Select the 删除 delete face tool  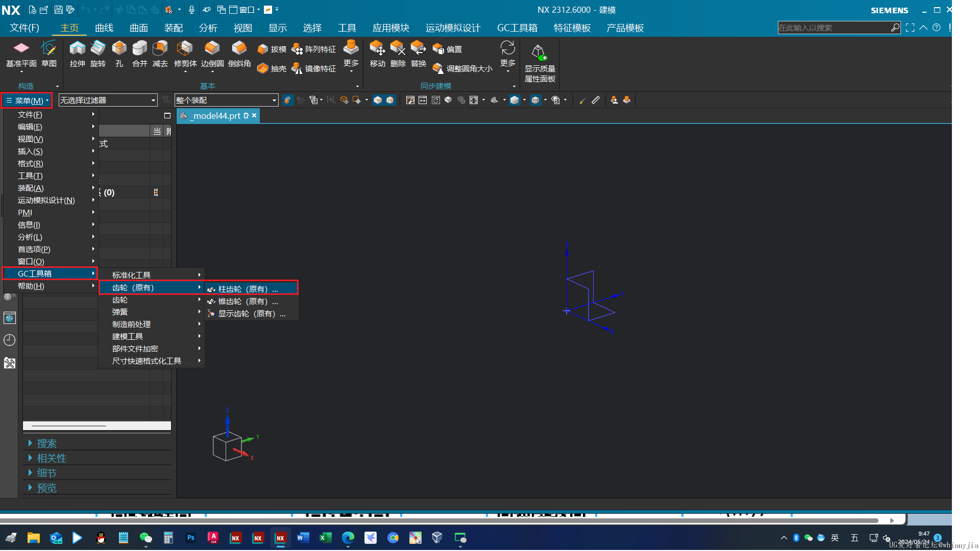(398, 54)
